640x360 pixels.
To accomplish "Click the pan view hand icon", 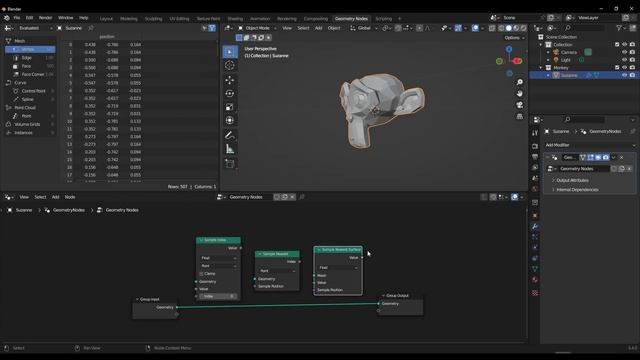I will (x=520, y=93).
